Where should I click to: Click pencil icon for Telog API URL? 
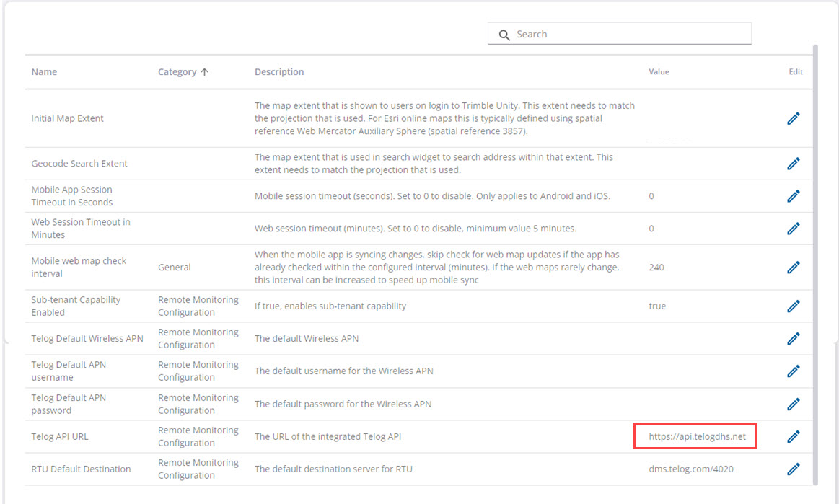(794, 436)
